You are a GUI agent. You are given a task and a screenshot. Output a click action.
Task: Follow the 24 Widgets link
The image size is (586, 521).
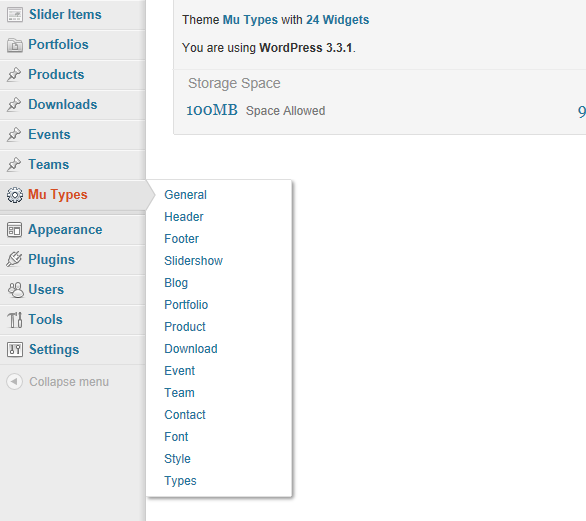tap(337, 19)
